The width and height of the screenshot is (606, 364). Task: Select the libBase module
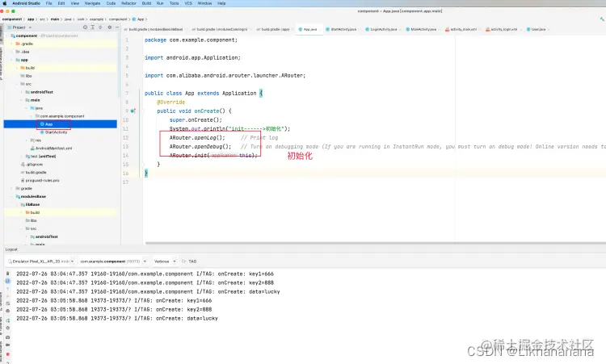(32, 204)
